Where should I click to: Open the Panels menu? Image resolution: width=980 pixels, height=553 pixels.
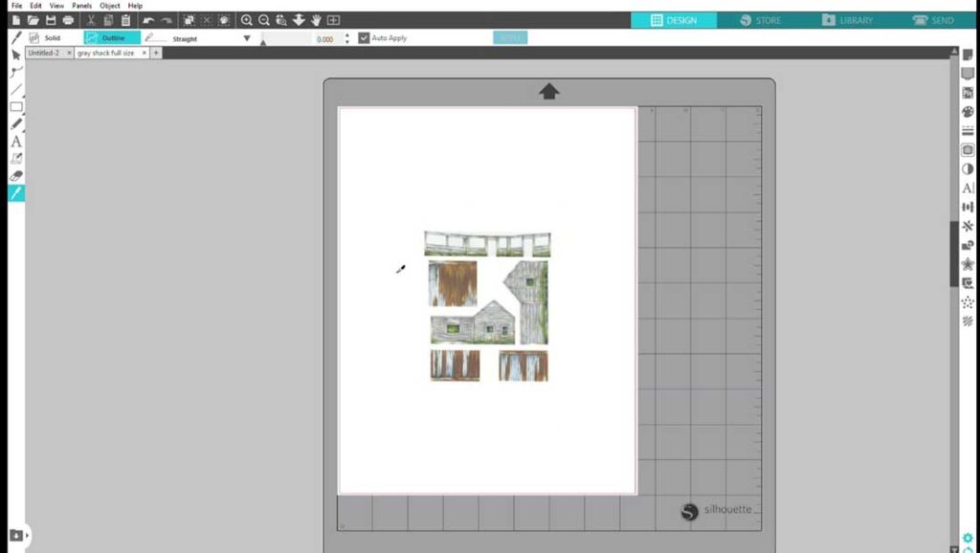[x=81, y=6]
